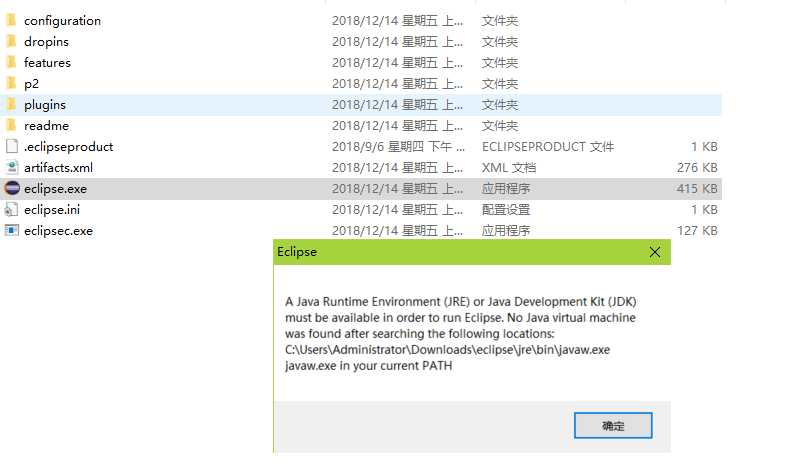
Task: Click the plugins row 文件夹 type cell
Action: point(499,104)
